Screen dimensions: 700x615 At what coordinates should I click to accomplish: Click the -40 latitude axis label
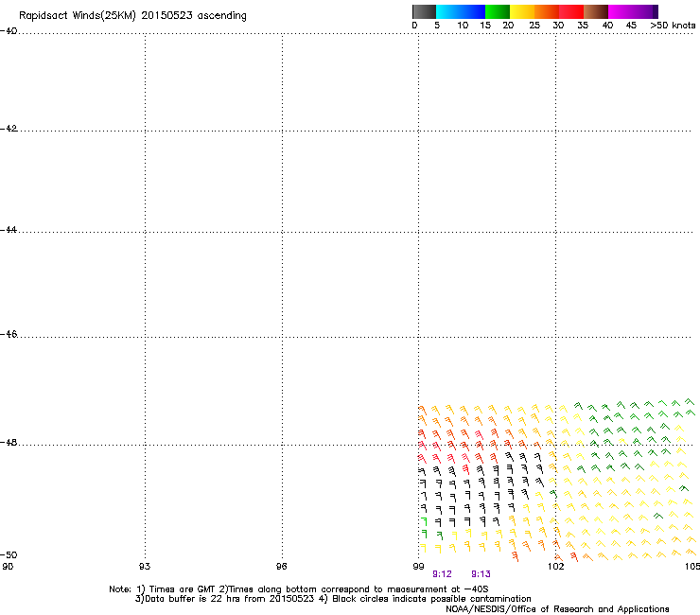[9, 31]
